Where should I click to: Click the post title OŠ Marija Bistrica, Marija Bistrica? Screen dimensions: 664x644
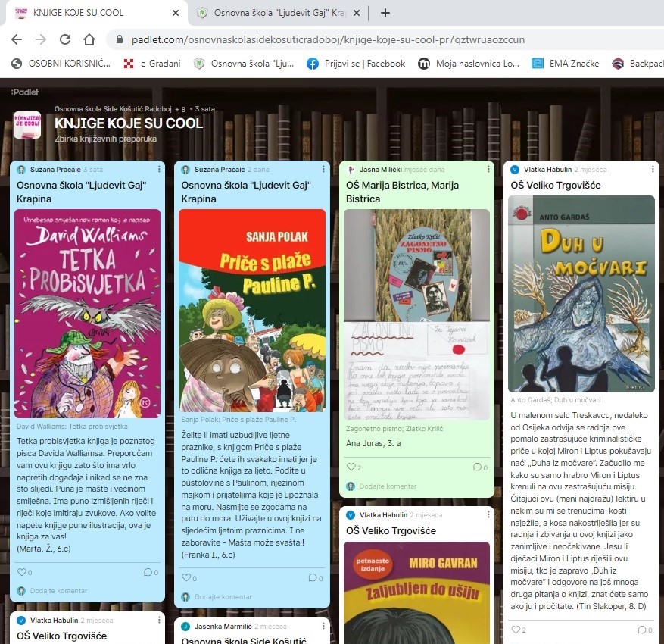[x=402, y=192]
